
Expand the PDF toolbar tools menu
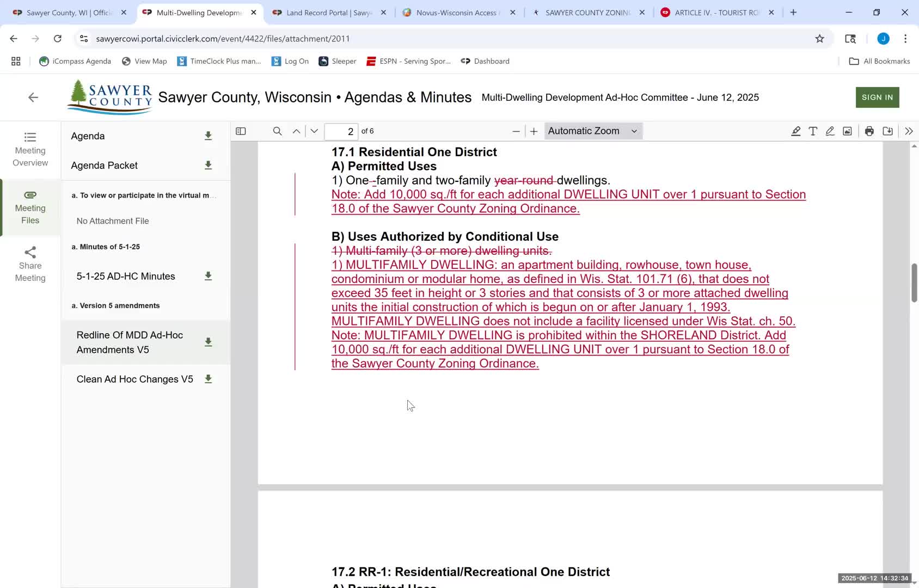(909, 131)
